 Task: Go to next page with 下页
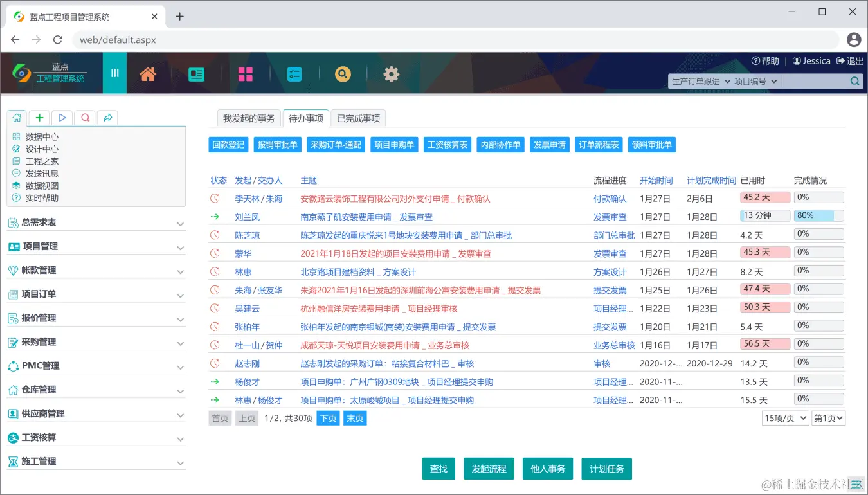(x=329, y=419)
